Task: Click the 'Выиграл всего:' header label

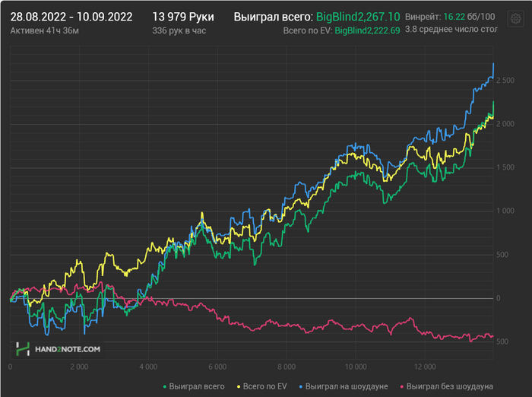Action: pyautogui.click(x=273, y=17)
